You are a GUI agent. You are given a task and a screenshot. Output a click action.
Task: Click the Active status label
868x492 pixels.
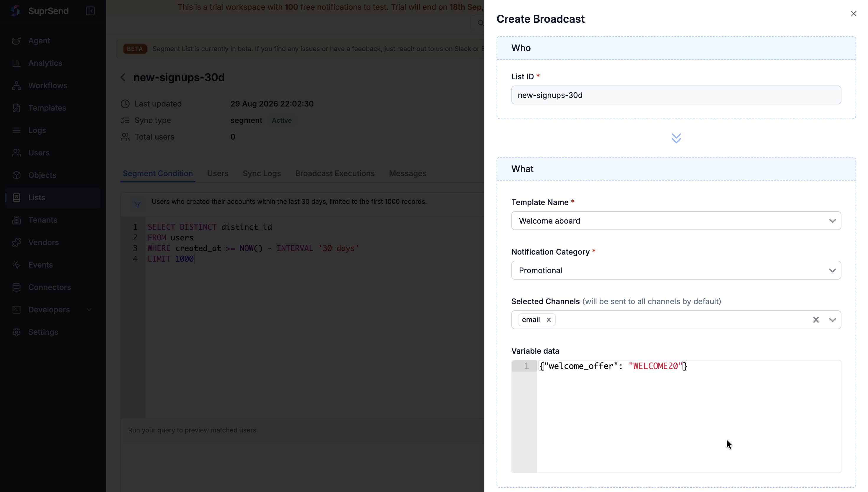(282, 121)
